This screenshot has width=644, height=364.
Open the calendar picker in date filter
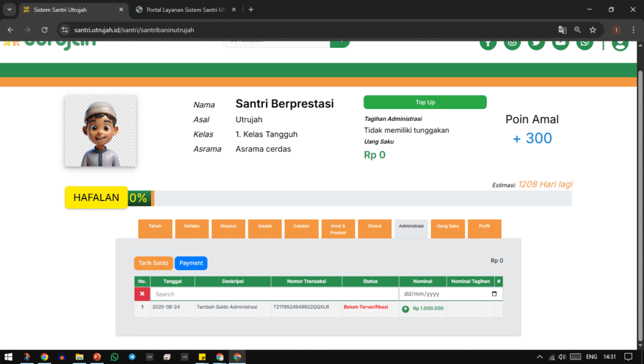coord(494,294)
